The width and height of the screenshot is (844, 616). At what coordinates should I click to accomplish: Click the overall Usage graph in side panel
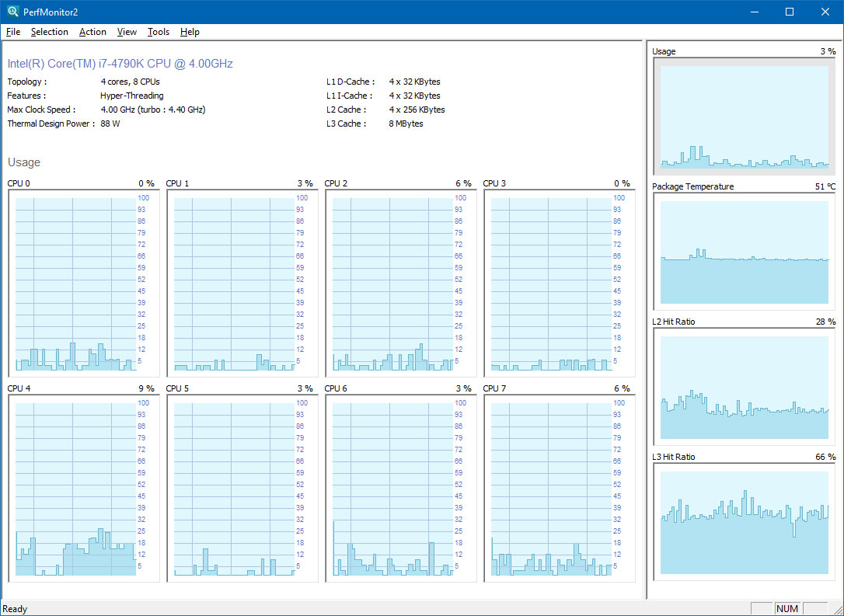(x=745, y=117)
